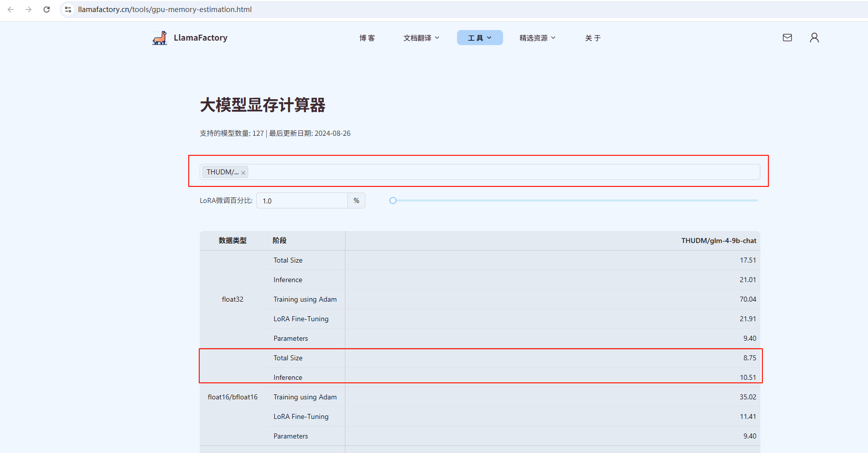Click Training using Adam value 35.02
The image size is (868, 453).
[748, 397]
